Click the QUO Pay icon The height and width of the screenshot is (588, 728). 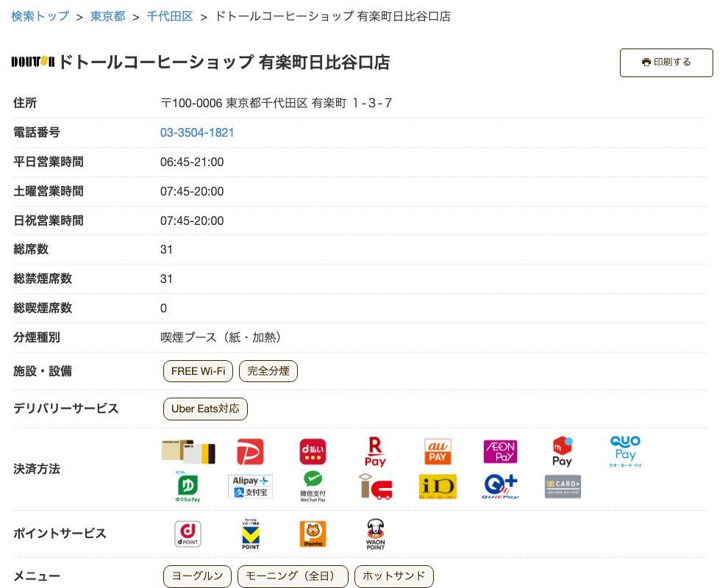click(625, 451)
